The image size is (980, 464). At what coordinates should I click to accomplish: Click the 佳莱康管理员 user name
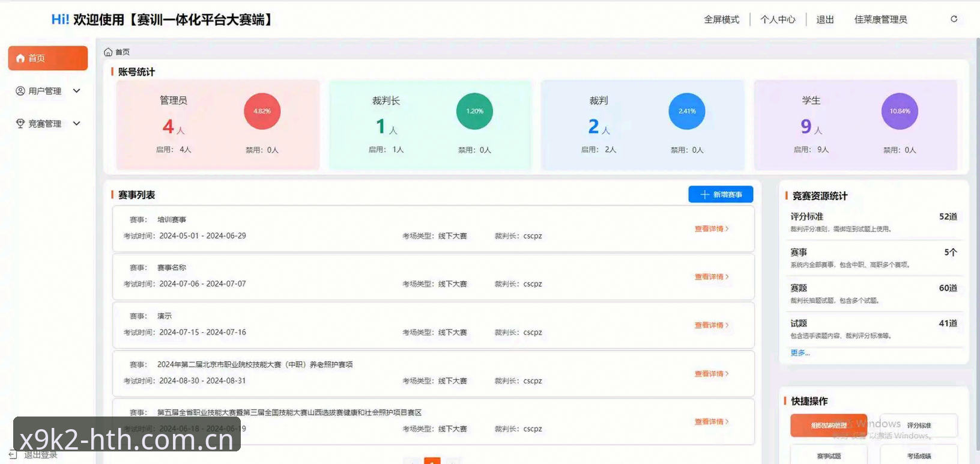[881, 20]
